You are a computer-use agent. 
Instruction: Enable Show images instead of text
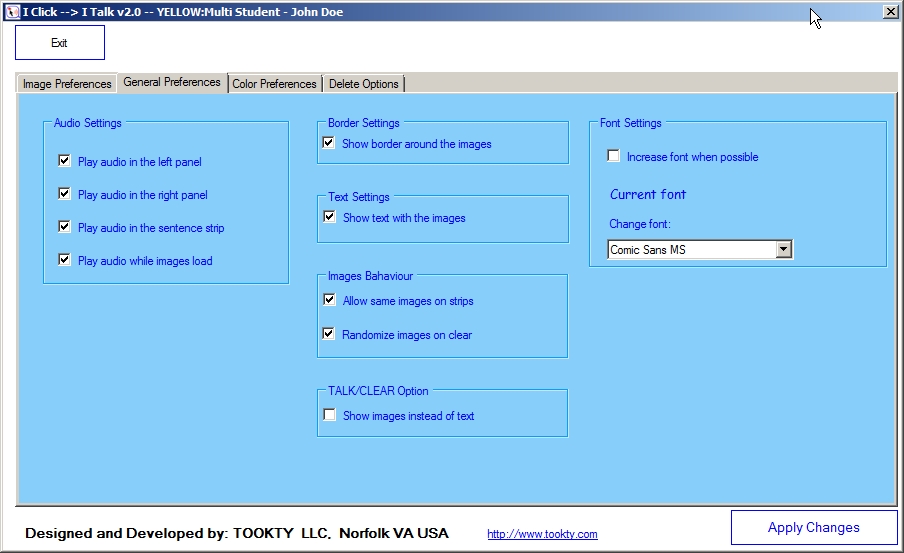(330, 415)
